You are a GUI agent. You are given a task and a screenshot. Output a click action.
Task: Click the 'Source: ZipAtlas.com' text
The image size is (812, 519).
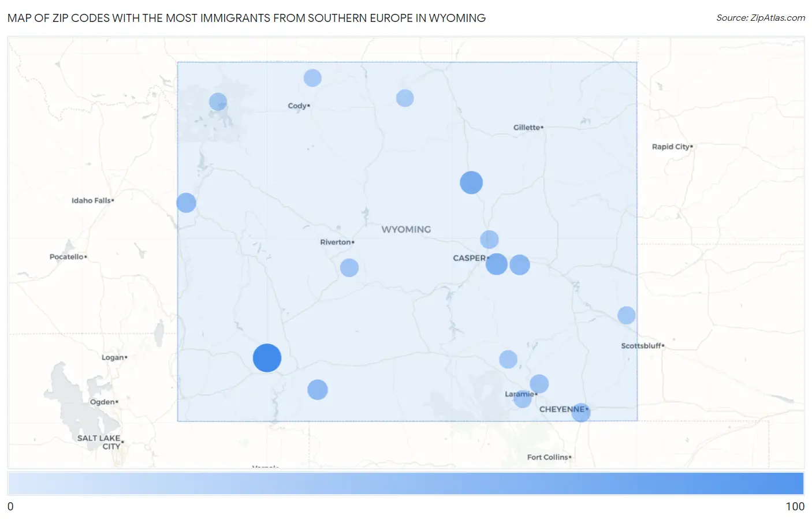[x=761, y=18]
